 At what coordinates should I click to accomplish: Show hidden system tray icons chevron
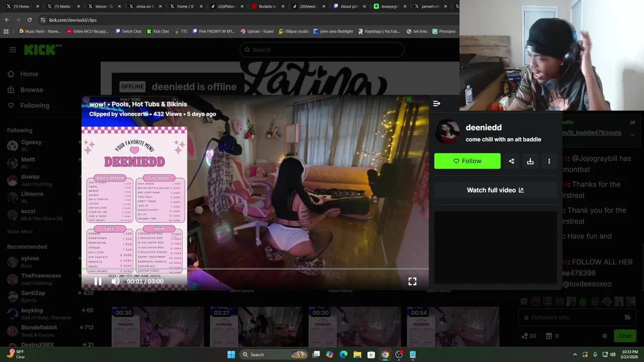[x=575, y=354]
